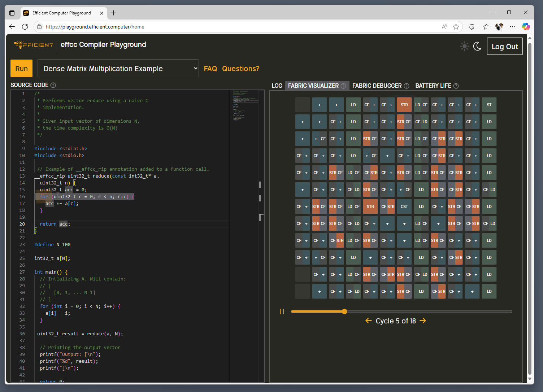
Task: Go to the previous cycle arrow
Action: [x=368, y=321]
